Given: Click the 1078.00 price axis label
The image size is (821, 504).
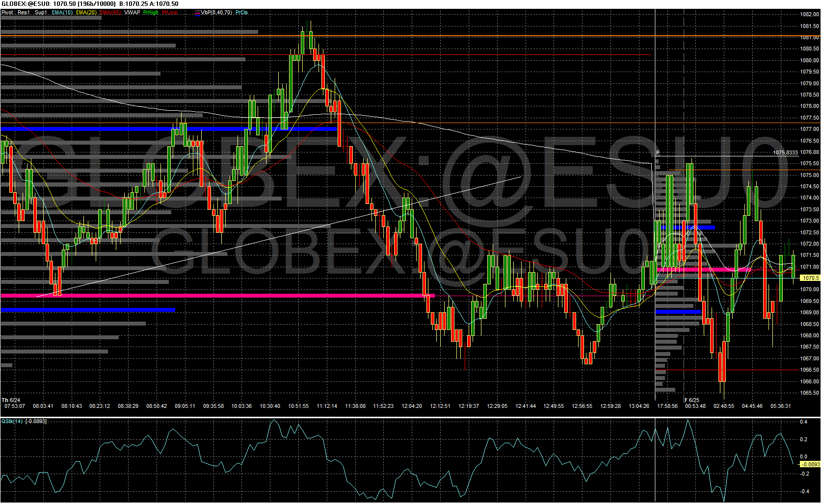Looking at the screenshot, I should [809, 106].
